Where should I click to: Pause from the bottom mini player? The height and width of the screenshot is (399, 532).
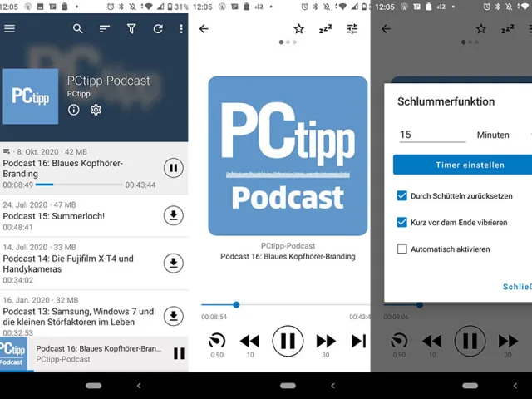pos(179,353)
